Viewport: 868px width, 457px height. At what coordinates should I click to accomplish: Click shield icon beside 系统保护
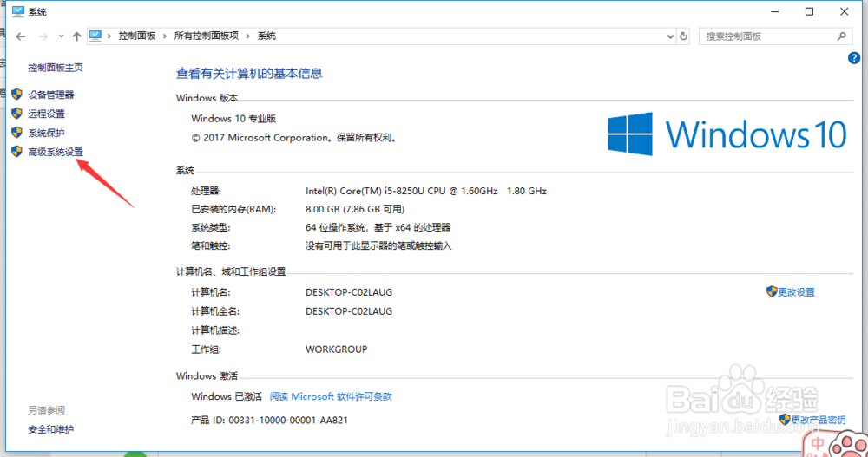pos(16,132)
